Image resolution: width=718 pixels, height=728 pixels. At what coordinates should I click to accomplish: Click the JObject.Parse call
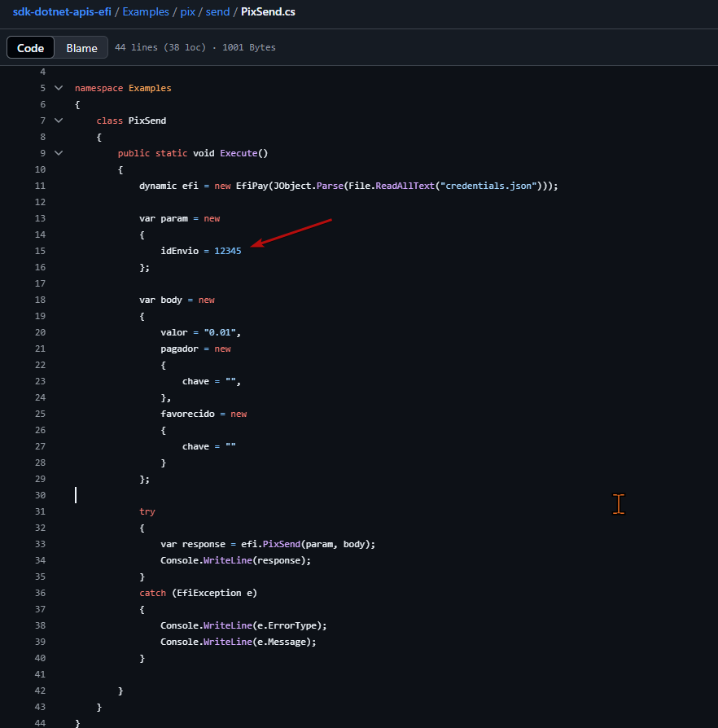[309, 186]
